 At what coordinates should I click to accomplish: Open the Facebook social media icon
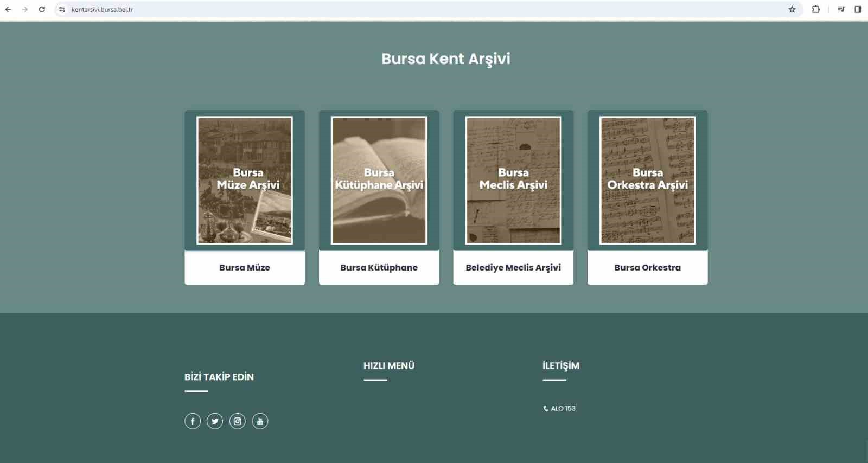(193, 421)
